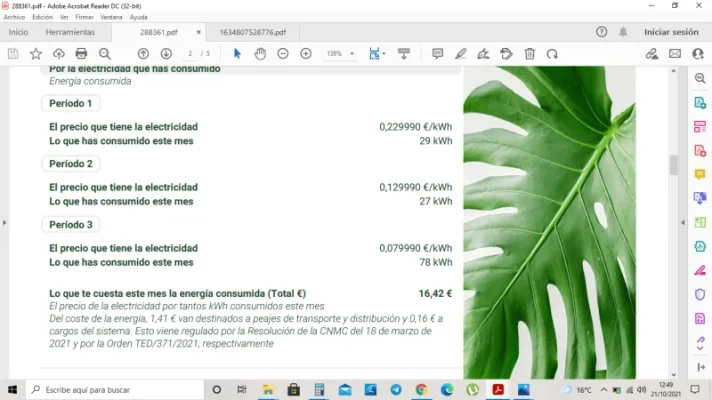Open the yellow comment sidebar tool
Image resolution: width=712 pixels, height=400 pixels.
pyautogui.click(x=700, y=174)
